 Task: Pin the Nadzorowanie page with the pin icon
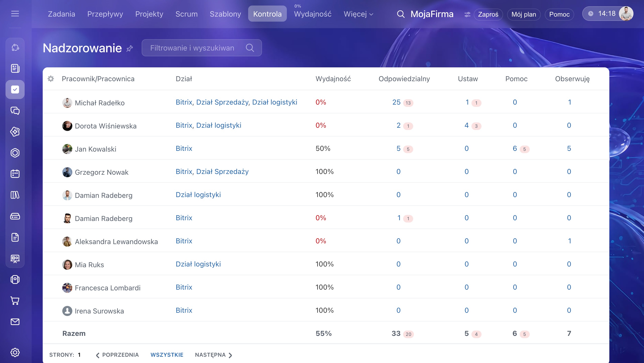[130, 48]
